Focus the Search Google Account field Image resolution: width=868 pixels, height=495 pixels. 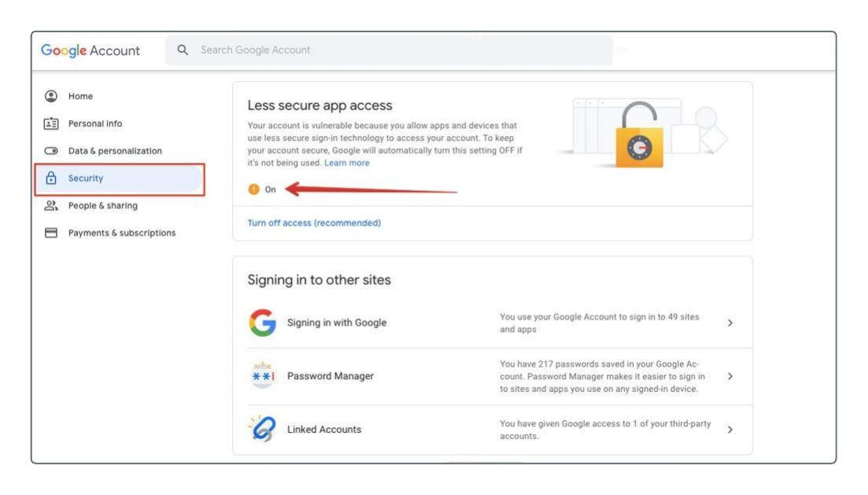pos(389,50)
